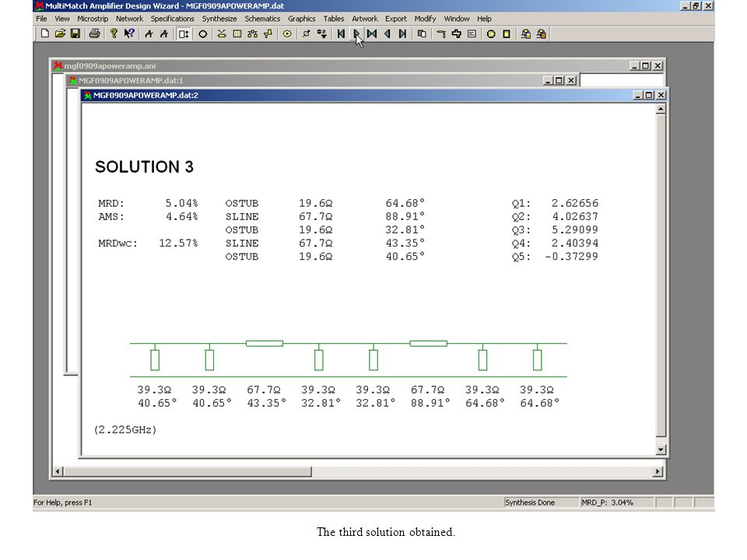Image resolution: width=747 pixels, height=560 pixels.
Task: Click the next solution play arrow icon
Action: (x=356, y=33)
